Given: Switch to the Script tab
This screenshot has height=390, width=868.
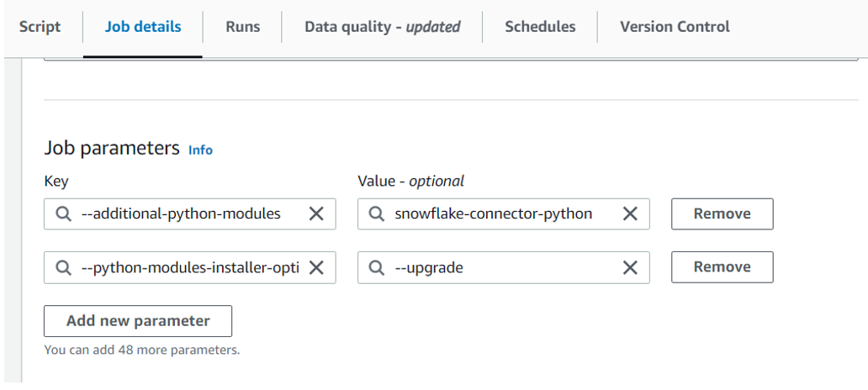Looking at the screenshot, I should [40, 27].
